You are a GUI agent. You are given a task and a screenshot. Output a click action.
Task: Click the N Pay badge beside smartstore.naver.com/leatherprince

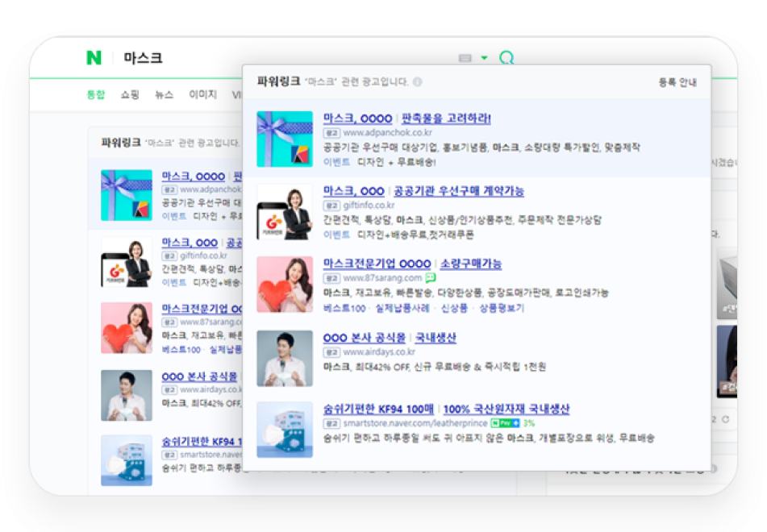coord(505,423)
